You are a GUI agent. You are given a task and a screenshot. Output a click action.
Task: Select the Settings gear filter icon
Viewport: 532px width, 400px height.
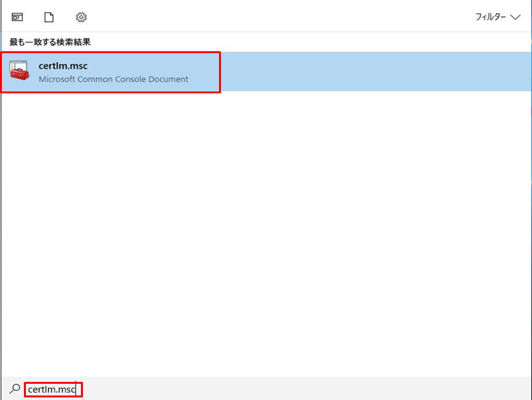click(x=81, y=17)
